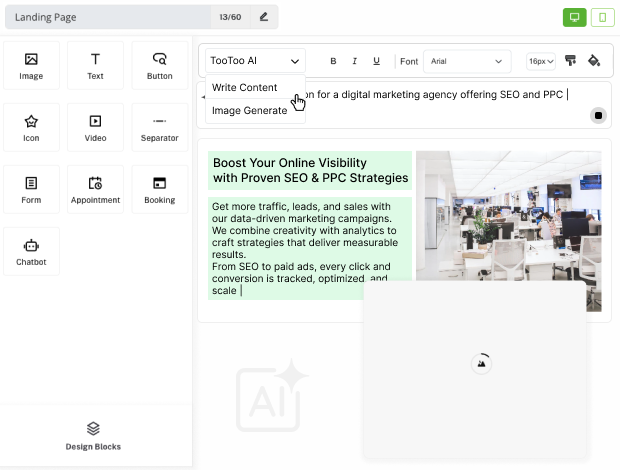Click the pencil icon to rename page
Viewport: 620px width, 470px height.
point(264,17)
